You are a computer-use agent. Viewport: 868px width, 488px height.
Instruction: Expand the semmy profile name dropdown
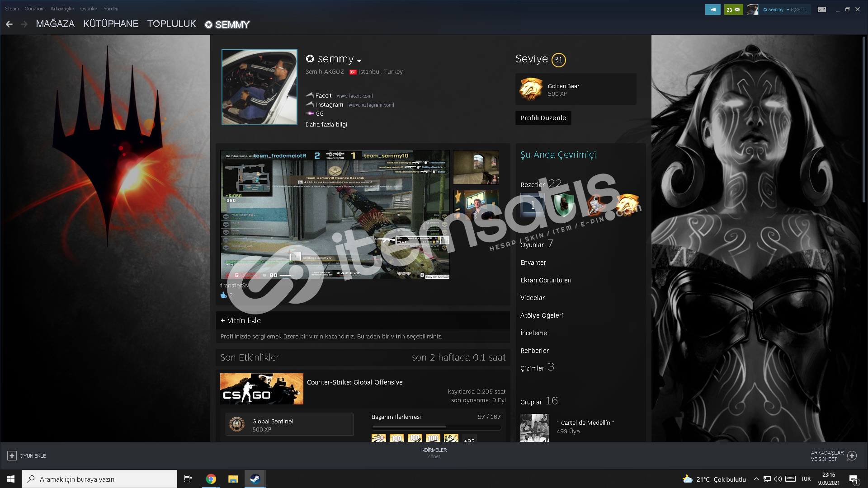click(x=359, y=61)
